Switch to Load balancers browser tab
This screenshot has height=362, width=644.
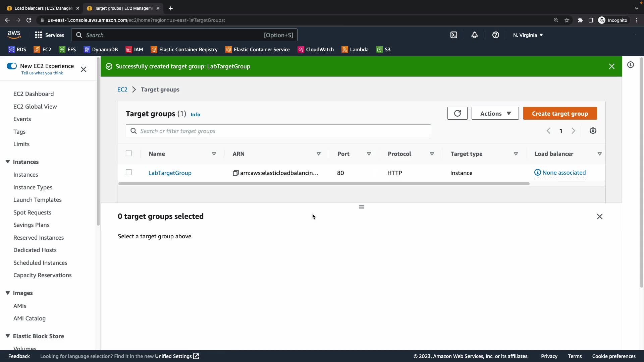pyautogui.click(x=43, y=8)
